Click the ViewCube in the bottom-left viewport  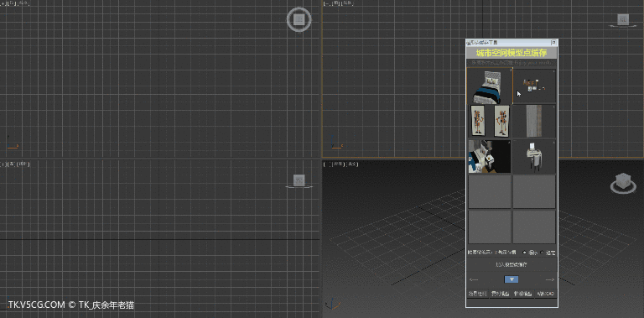(299, 180)
